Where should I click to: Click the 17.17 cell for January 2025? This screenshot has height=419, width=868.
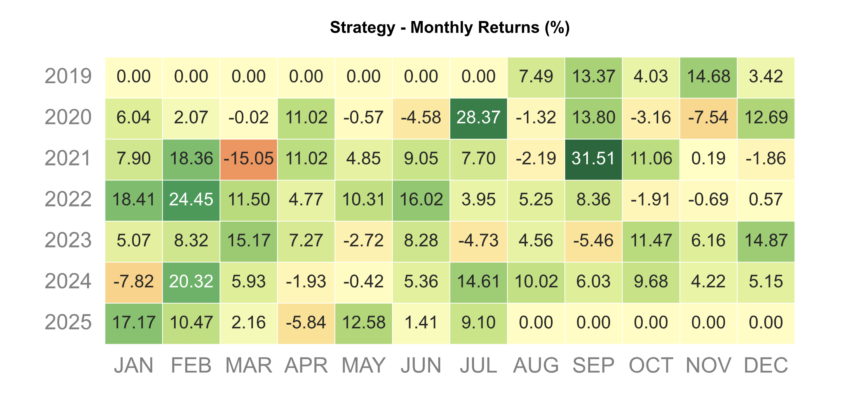pos(134,323)
